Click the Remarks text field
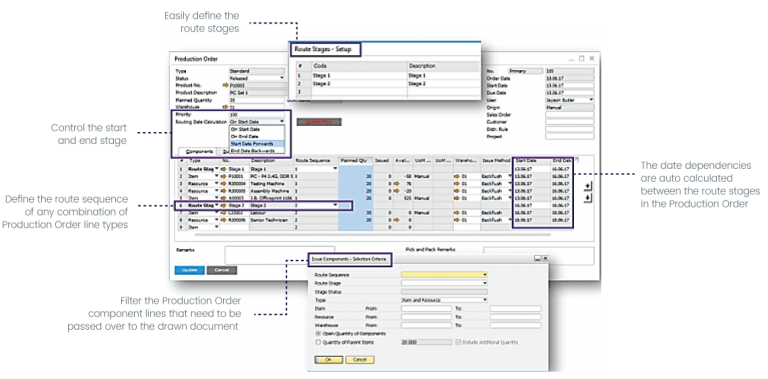Screen dimensions: 768x379 pyautogui.click(x=280, y=255)
